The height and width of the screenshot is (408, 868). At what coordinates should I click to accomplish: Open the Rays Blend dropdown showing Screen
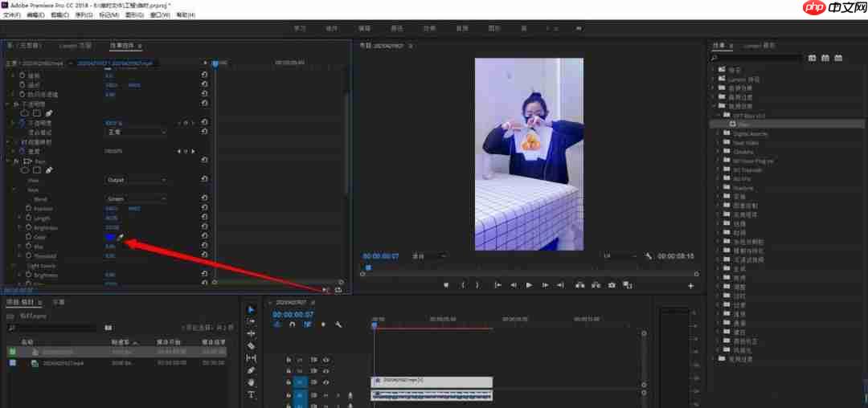click(136, 198)
